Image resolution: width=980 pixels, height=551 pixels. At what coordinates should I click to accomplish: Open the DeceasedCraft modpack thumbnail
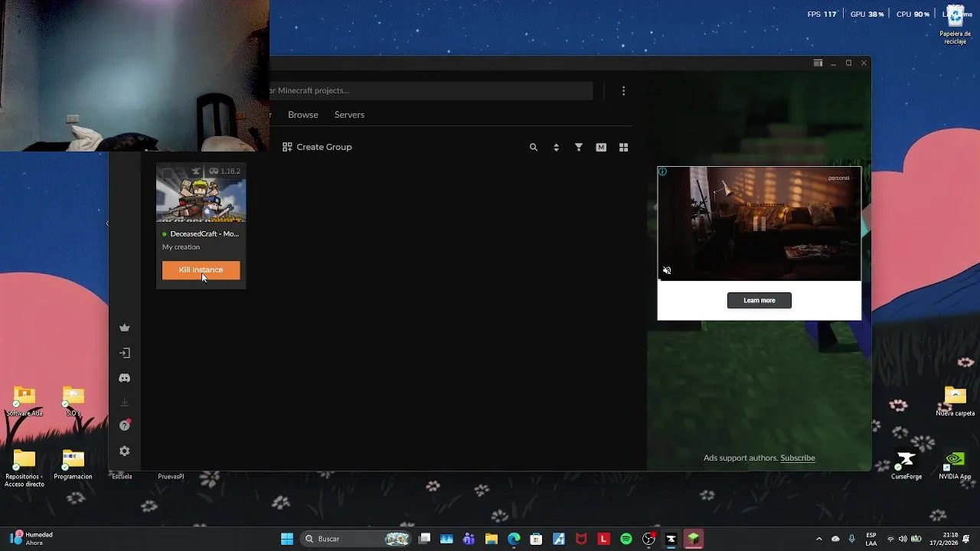coord(201,195)
